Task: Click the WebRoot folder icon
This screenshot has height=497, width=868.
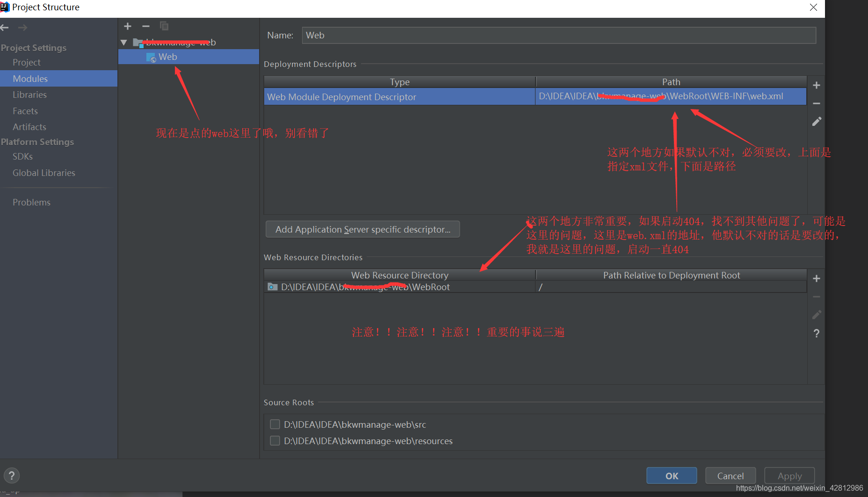Action: (272, 287)
